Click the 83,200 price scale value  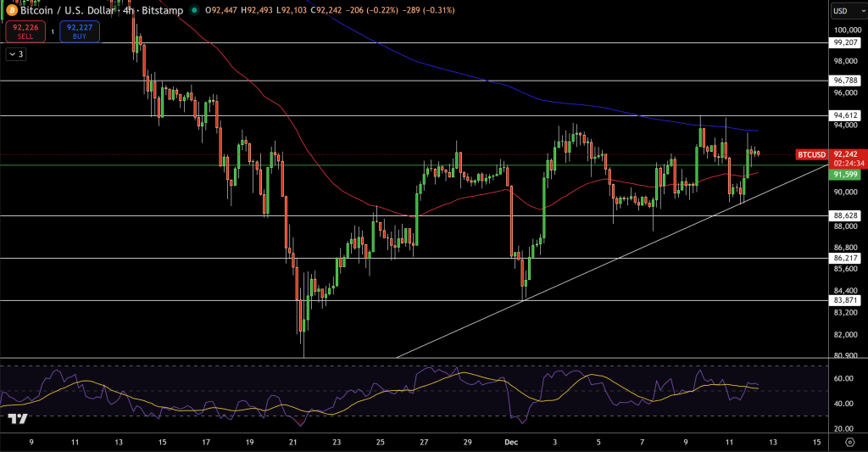click(x=845, y=312)
